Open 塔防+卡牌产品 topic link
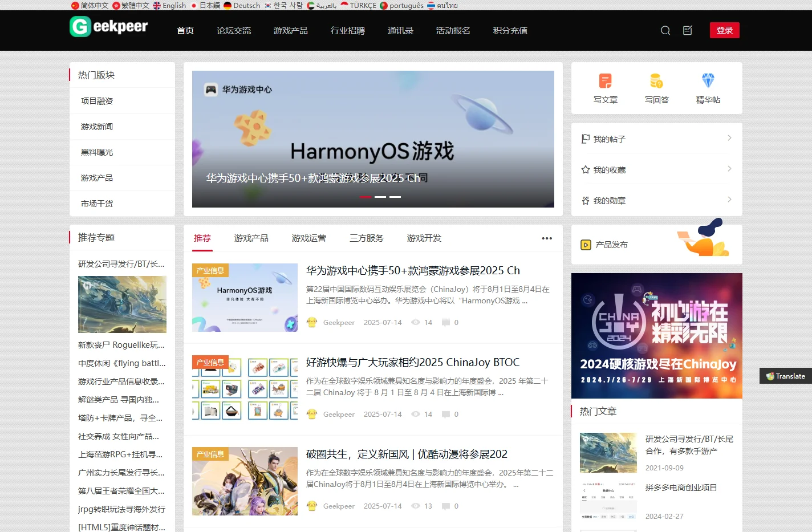 120,418
